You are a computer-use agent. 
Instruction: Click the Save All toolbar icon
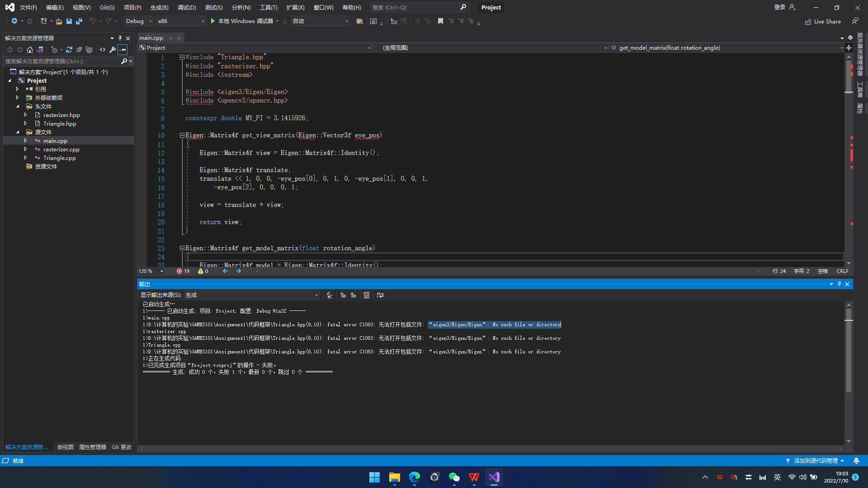[x=79, y=21]
